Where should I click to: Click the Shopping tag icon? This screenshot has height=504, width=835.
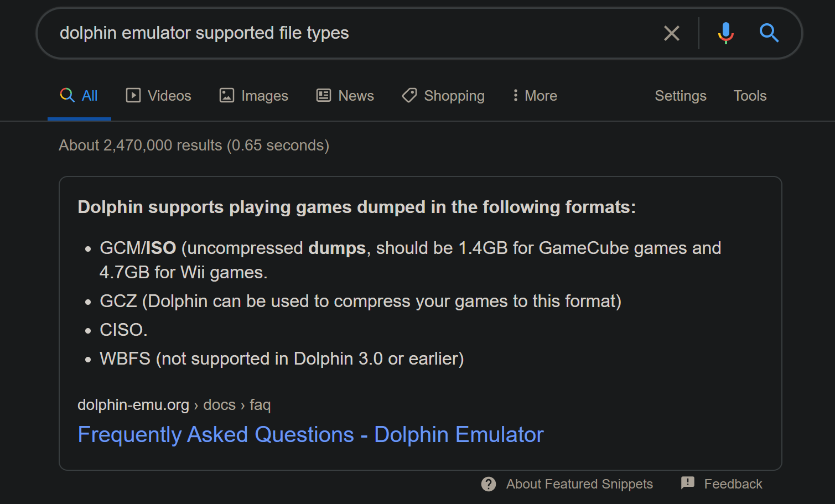tap(409, 95)
